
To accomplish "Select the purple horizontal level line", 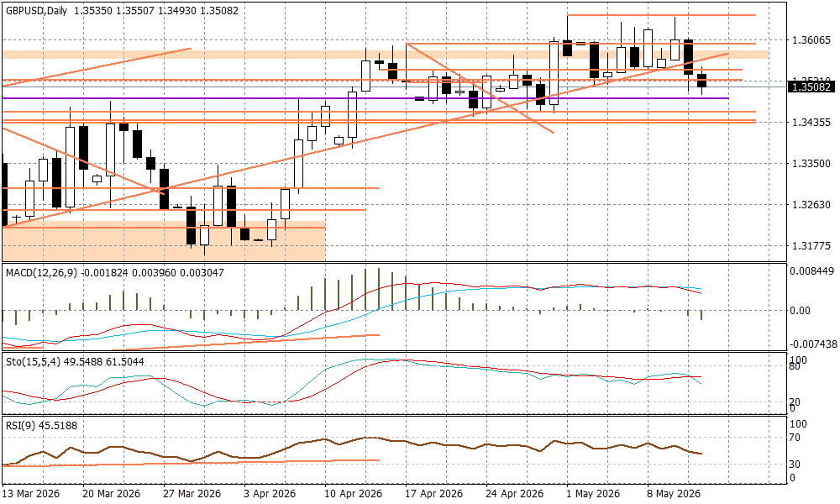I will click(365, 98).
